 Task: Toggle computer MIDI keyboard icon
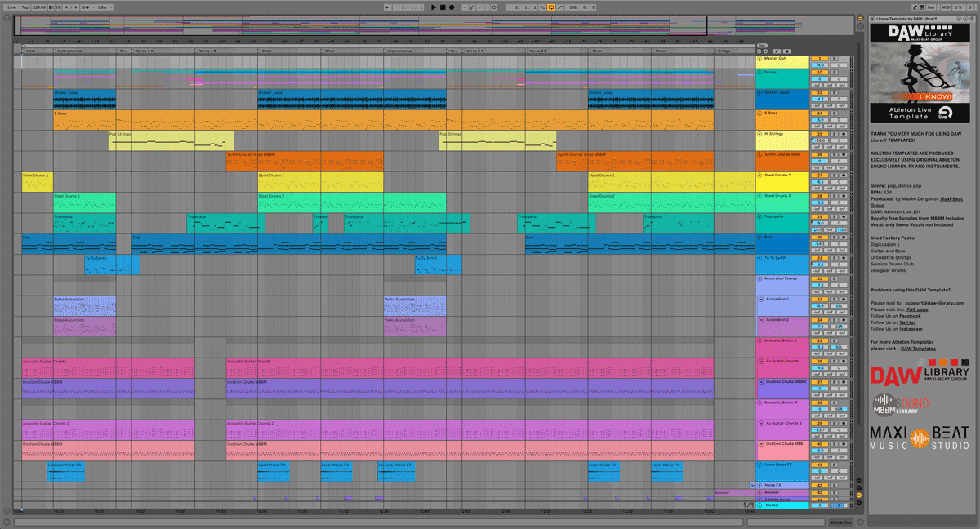(x=920, y=7)
